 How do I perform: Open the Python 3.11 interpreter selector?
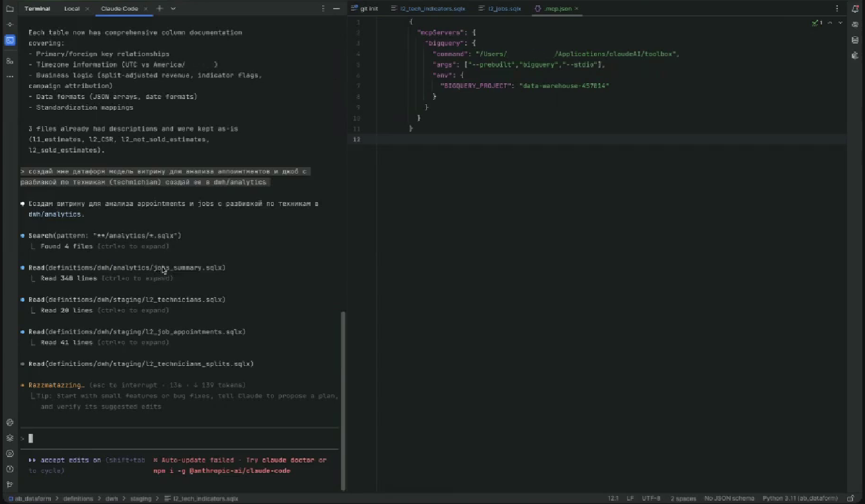pos(800,499)
